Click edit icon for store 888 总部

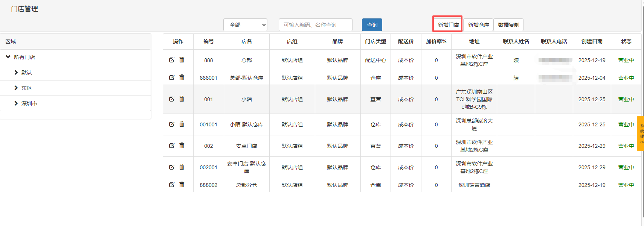pos(172,60)
